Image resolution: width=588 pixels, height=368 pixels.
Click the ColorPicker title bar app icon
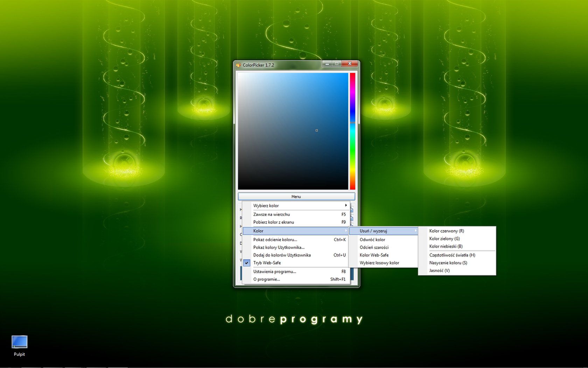click(238, 65)
